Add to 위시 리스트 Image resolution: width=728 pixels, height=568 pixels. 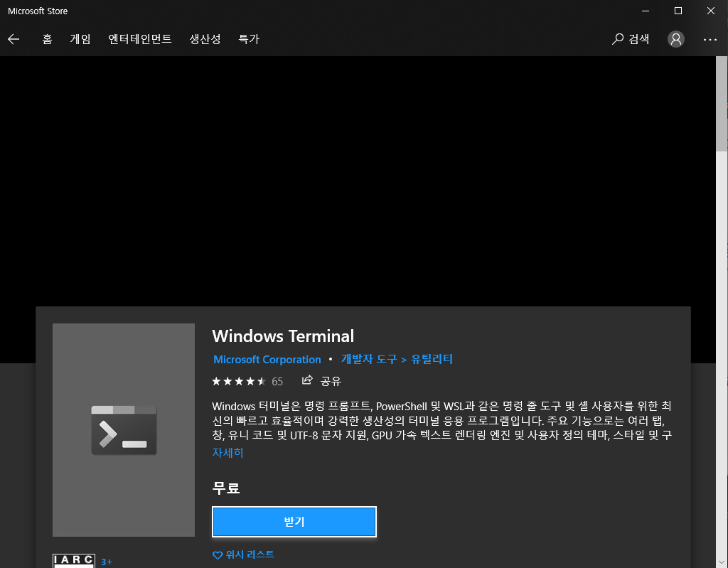tap(243, 554)
